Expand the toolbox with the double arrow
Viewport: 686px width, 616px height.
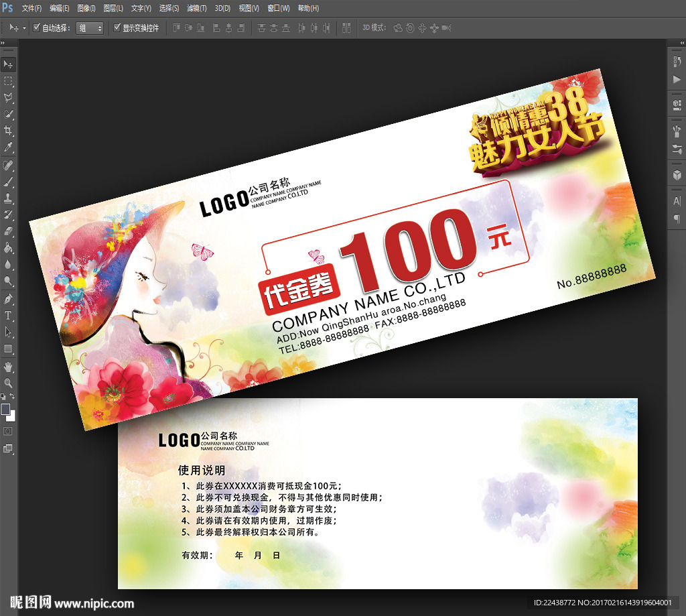3,43
